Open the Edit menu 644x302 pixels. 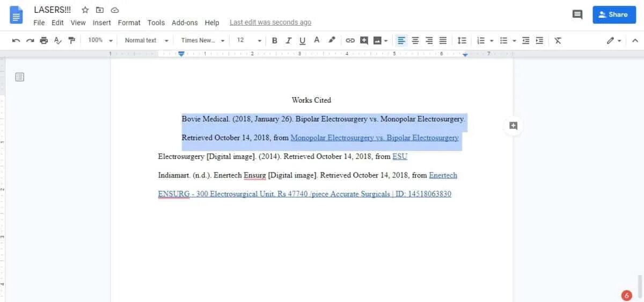pos(57,23)
